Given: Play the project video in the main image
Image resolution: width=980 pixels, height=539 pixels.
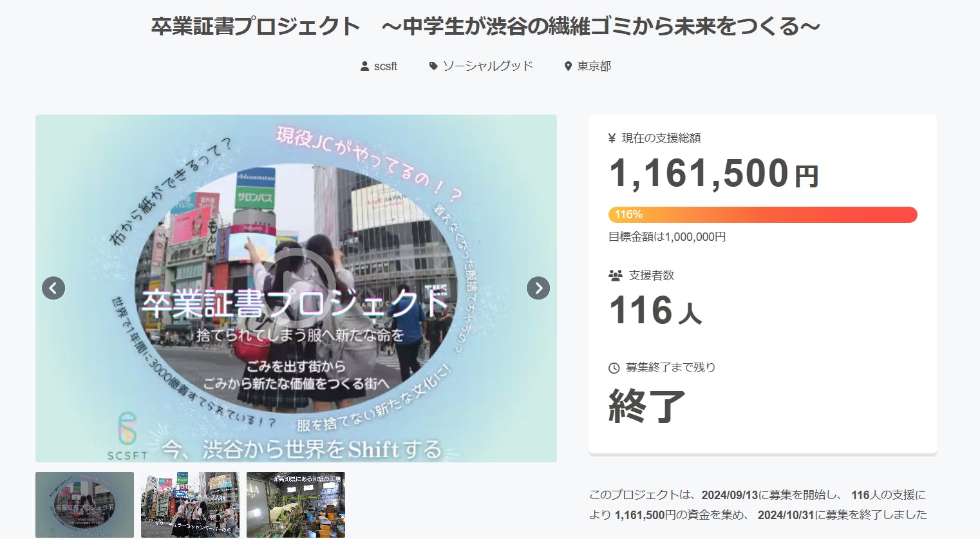Looking at the screenshot, I should click(x=296, y=288).
